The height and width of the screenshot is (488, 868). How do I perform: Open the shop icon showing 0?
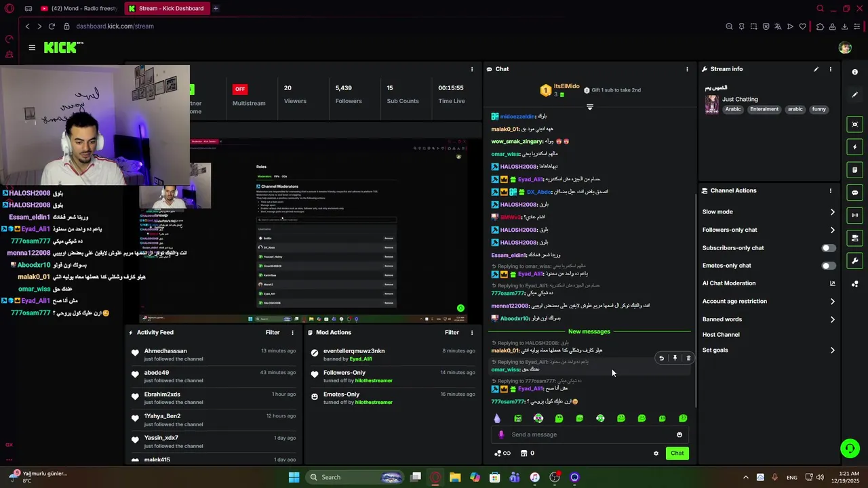527,453
